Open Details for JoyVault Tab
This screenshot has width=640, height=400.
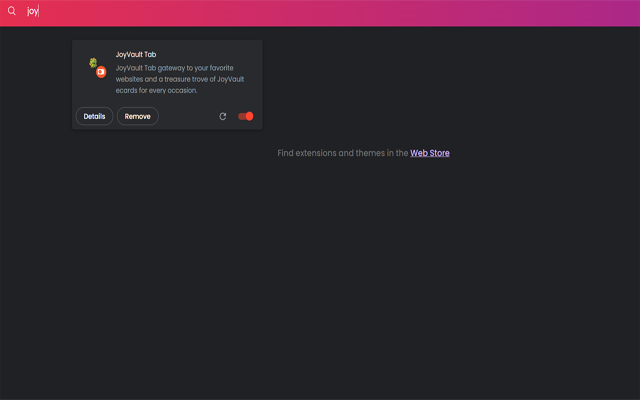94,116
